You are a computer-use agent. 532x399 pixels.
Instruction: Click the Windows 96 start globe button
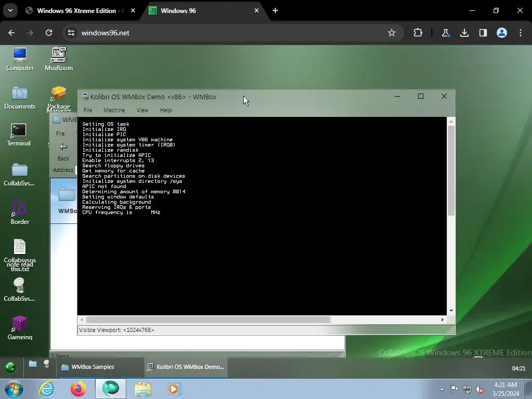(10, 367)
